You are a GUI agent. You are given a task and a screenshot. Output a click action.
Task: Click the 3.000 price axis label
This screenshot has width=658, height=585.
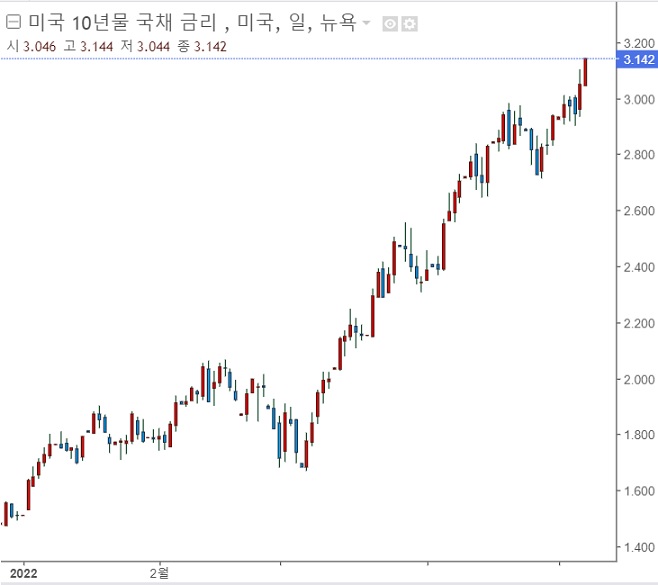click(x=639, y=99)
